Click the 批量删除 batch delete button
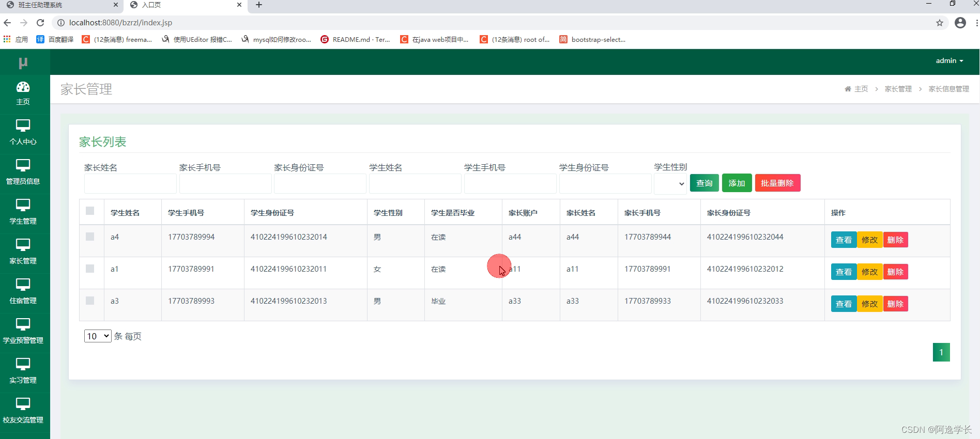The image size is (980, 439). pyautogui.click(x=777, y=183)
